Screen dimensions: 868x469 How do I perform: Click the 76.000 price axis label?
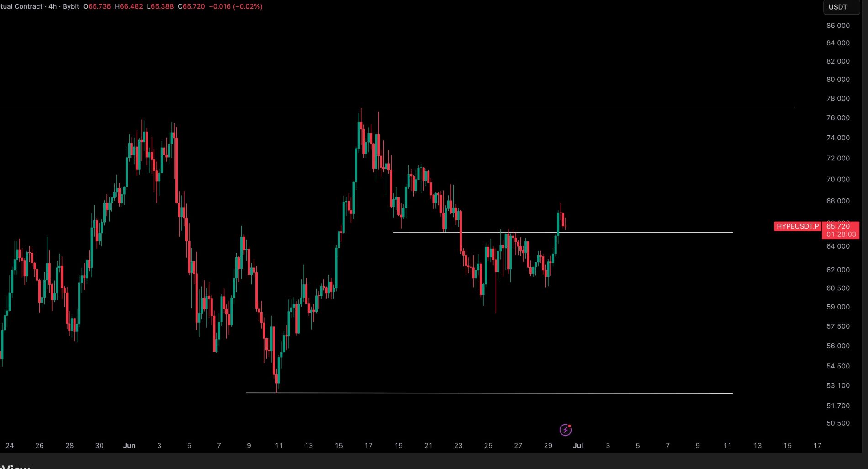click(x=838, y=118)
